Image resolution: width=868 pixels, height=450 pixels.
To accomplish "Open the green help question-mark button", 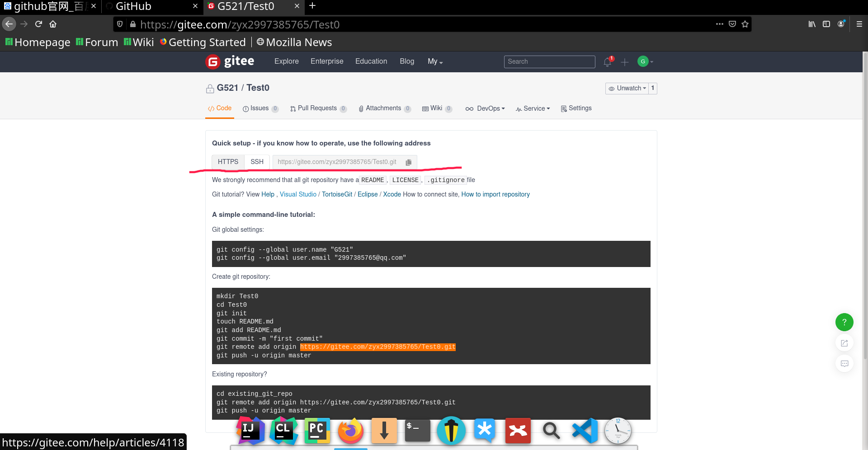I will (844, 322).
